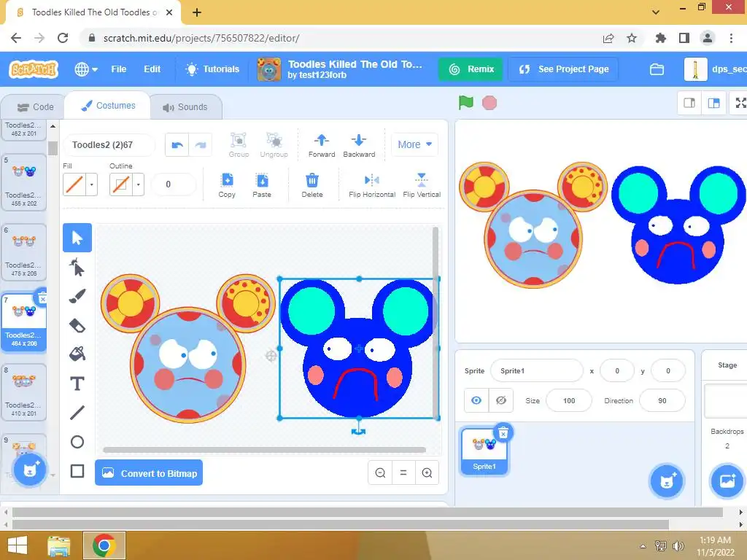Viewport: 747px width, 560px height.
Task: Hide the sprite with crossed-eye icon
Action: [500, 400]
